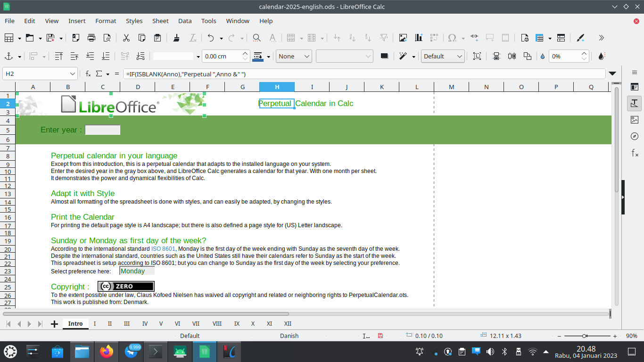Screen dimensions: 644x362
Task: Open the image Filter wand dropdown arrow
Action: (413, 57)
